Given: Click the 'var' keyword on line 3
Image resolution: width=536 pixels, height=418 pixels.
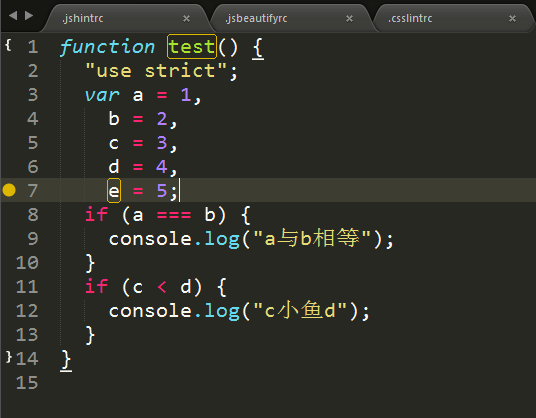Looking at the screenshot, I should 102,95.
